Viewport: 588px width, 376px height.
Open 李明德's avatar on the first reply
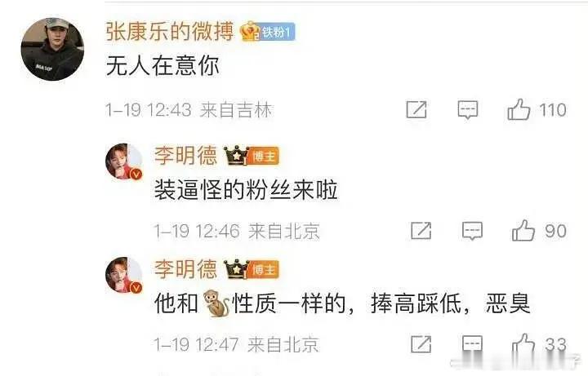[124, 161]
